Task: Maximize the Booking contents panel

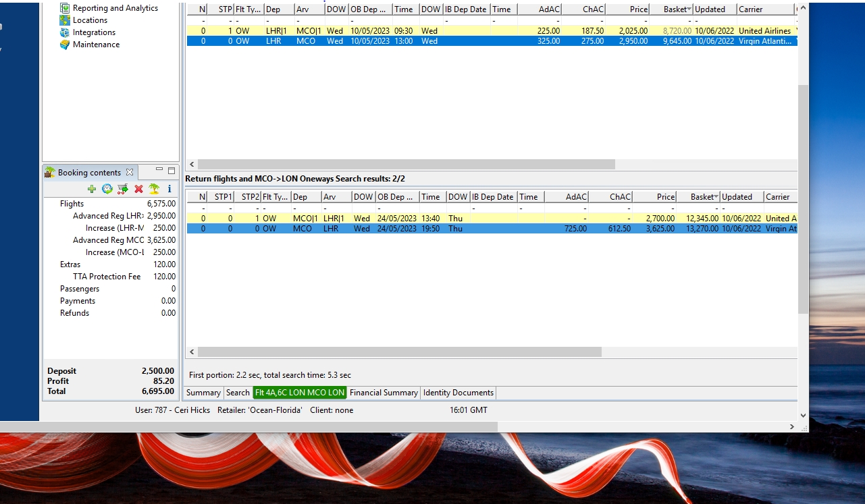Action: click(x=172, y=171)
